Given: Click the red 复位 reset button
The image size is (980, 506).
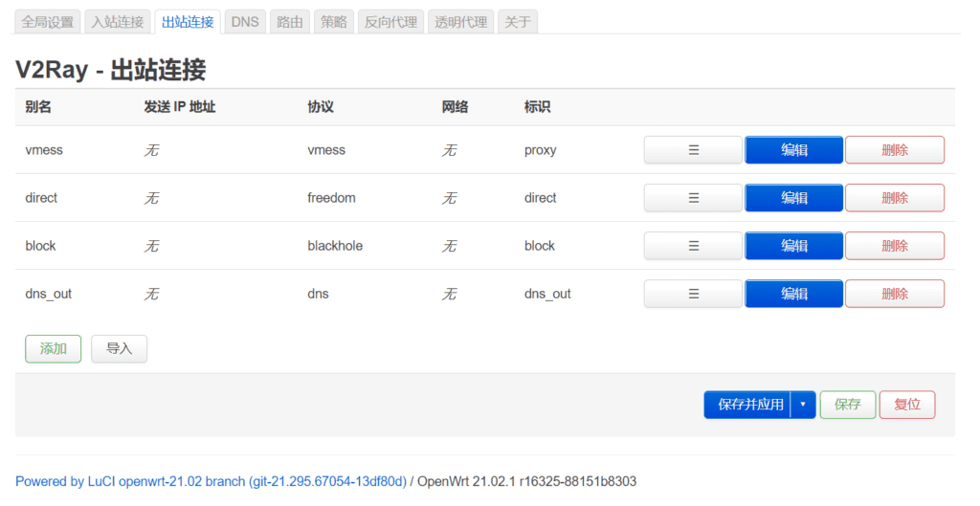Looking at the screenshot, I should coord(907,405).
